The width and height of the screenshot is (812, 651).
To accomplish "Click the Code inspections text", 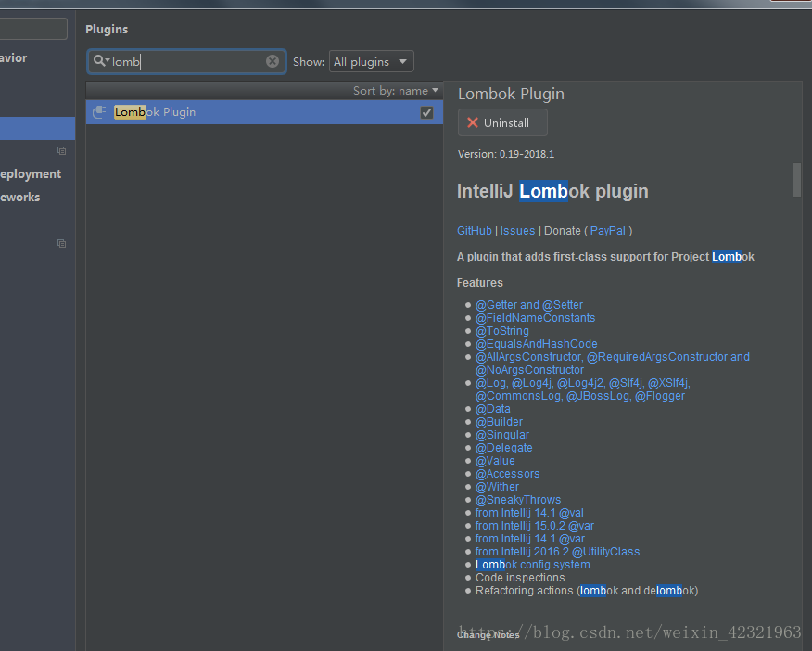I will (520, 578).
